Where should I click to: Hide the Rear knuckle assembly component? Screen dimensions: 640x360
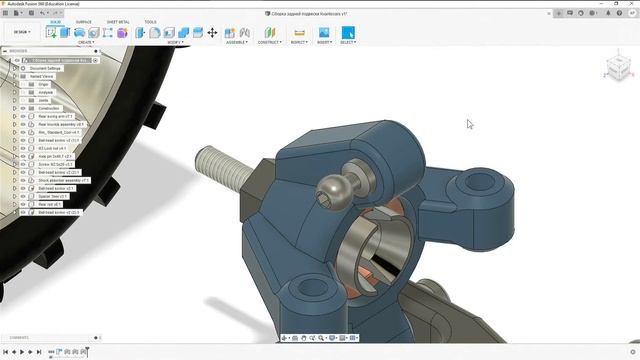click(x=23, y=124)
